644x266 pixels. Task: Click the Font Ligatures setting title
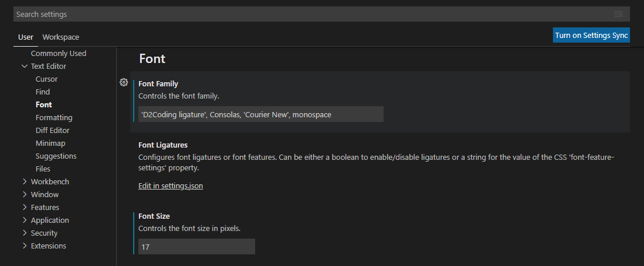[x=163, y=145]
